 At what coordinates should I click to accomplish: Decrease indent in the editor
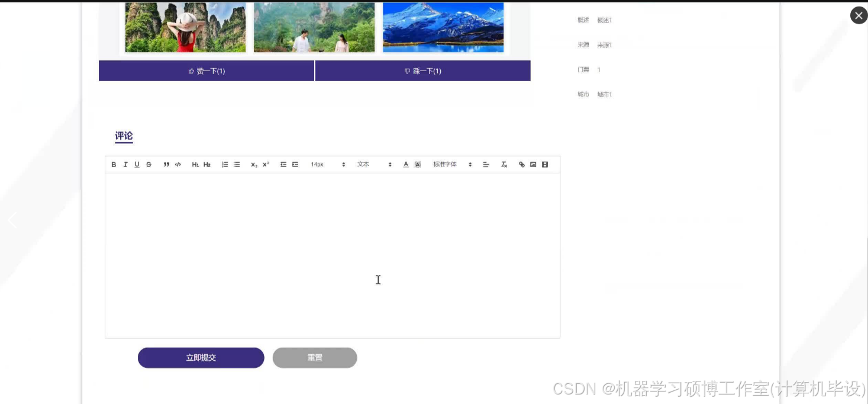coord(283,165)
